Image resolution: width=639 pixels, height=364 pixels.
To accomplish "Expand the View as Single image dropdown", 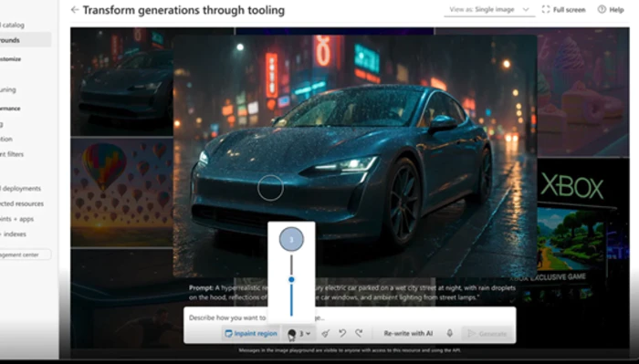I will pyautogui.click(x=489, y=10).
